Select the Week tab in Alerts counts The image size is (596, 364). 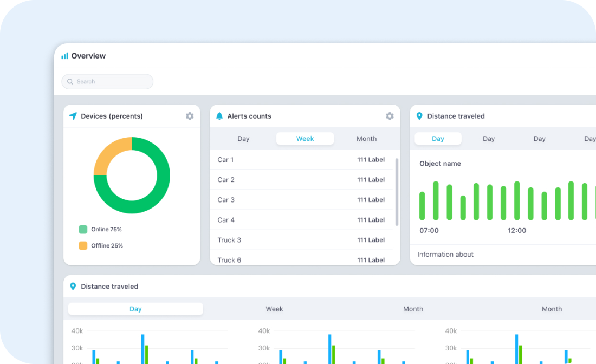tap(305, 139)
